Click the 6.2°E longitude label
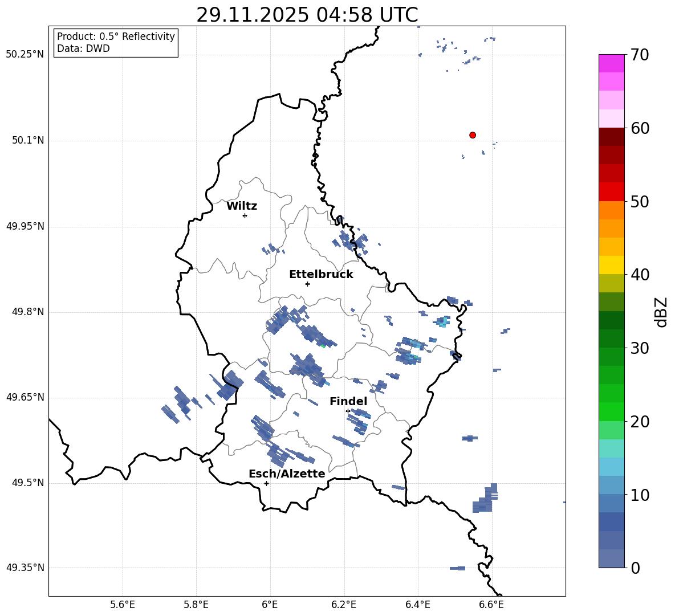The image size is (675, 616). [344, 605]
